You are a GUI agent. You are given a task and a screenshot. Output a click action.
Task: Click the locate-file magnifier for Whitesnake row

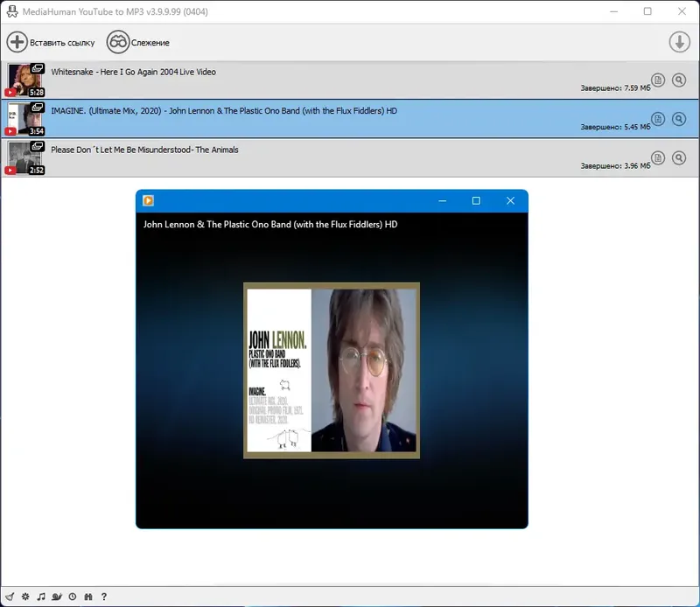679,80
